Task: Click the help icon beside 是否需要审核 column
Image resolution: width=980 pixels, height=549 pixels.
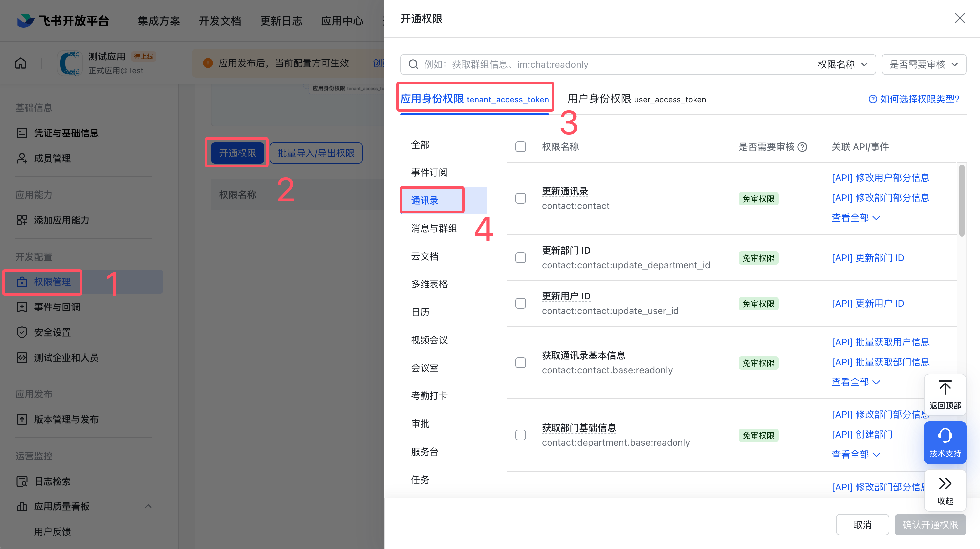Action: [802, 147]
